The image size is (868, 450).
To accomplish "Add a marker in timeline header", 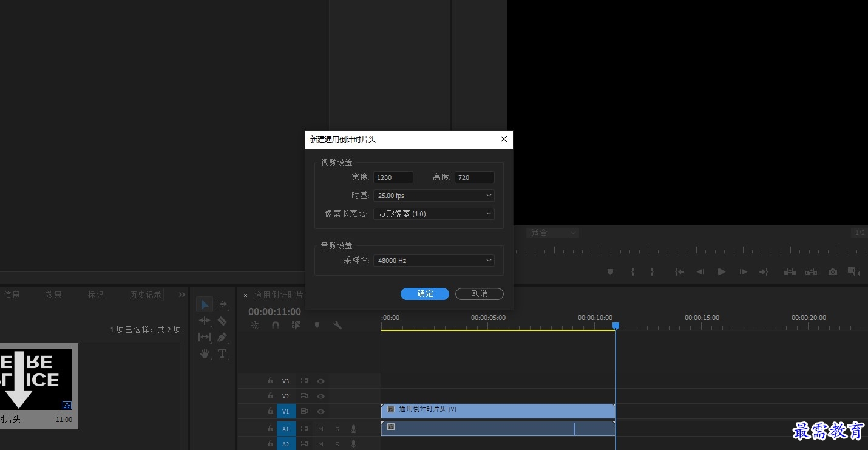I will coord(317,325).
